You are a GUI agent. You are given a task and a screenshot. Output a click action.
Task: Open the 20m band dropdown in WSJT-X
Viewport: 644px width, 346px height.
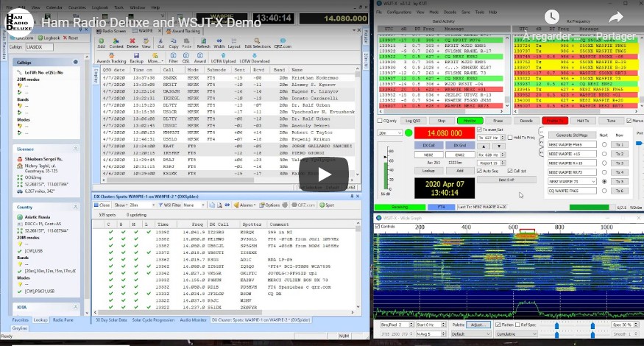point(390,133)
